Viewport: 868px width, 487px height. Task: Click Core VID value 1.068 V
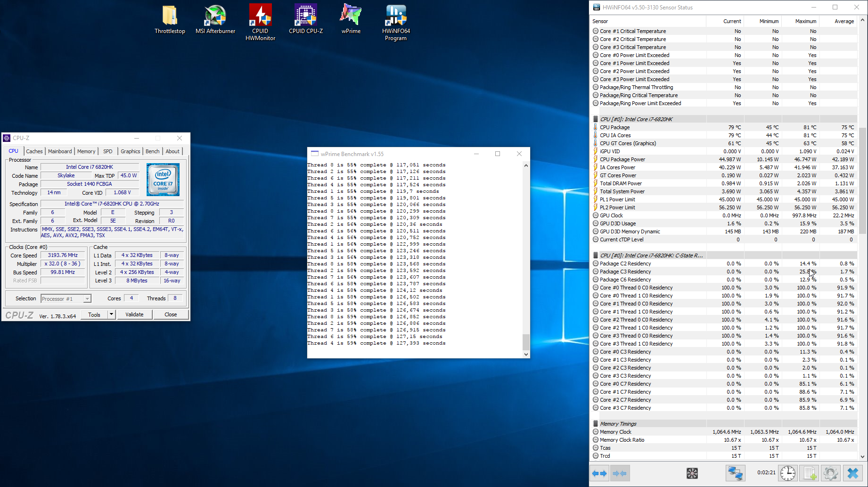[122, 192]
